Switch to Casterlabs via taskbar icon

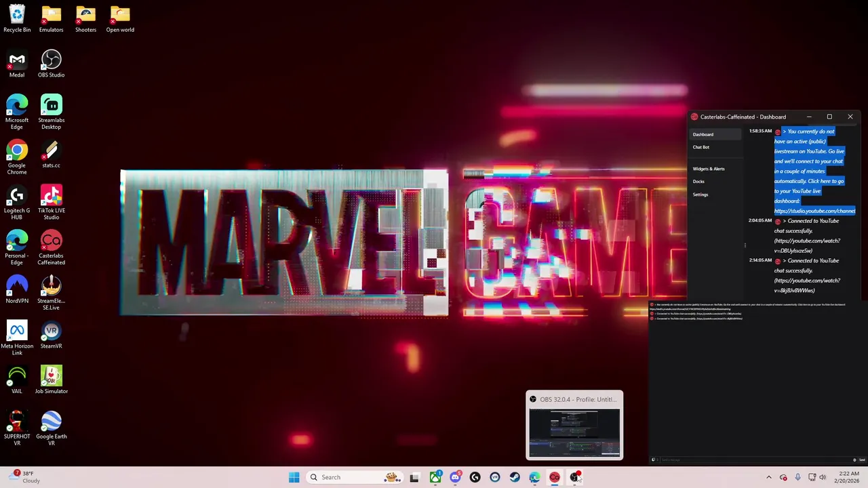(x=555, y=477)
